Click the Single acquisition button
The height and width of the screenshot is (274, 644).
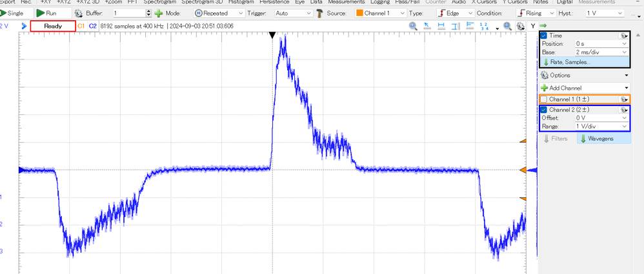click(16, 13)
